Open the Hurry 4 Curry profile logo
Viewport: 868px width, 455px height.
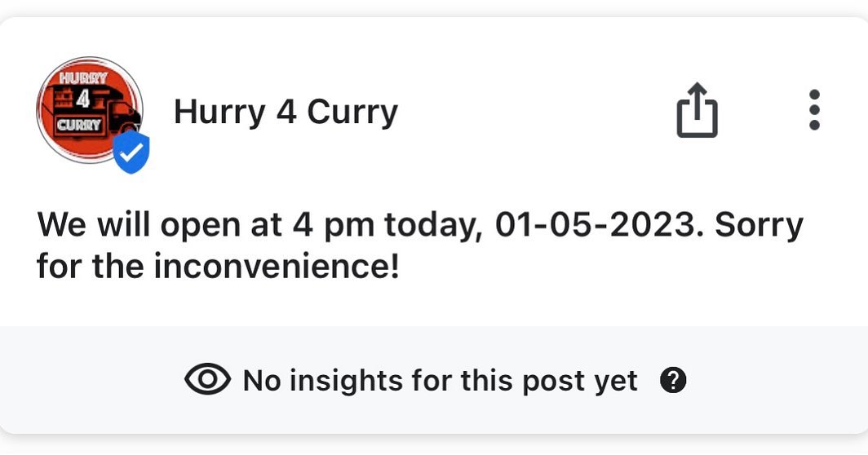point(89,109)
